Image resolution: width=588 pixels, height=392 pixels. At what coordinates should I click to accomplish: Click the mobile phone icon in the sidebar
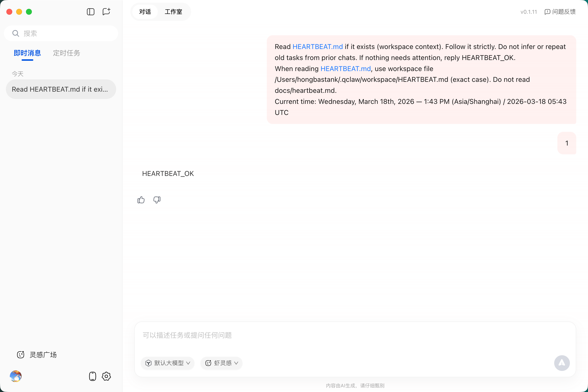93,376
